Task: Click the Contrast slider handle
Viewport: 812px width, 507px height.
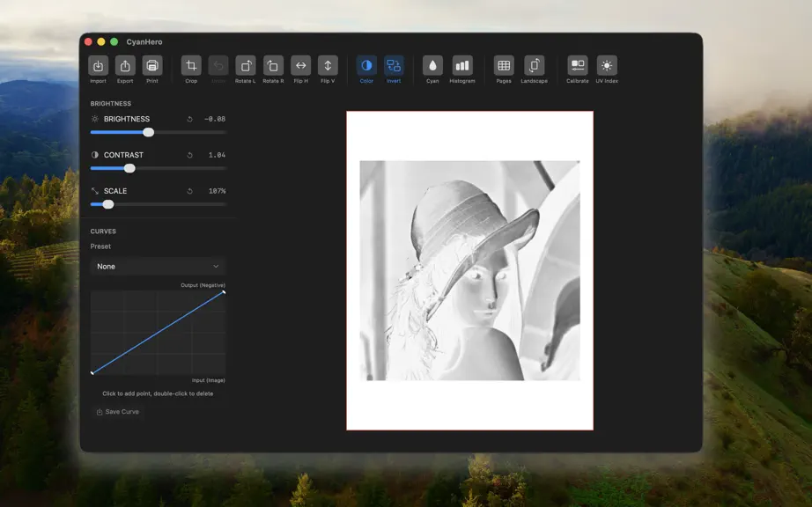Action: 130,168
